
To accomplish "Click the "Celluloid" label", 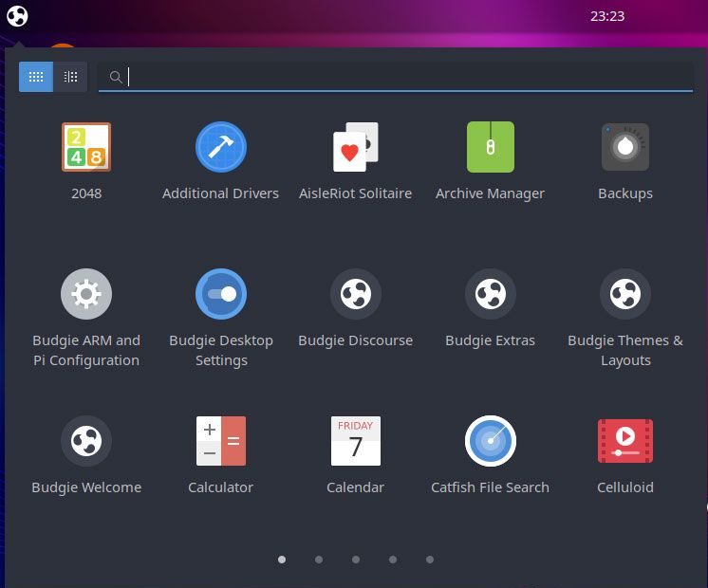I will (x=624, y=487).
